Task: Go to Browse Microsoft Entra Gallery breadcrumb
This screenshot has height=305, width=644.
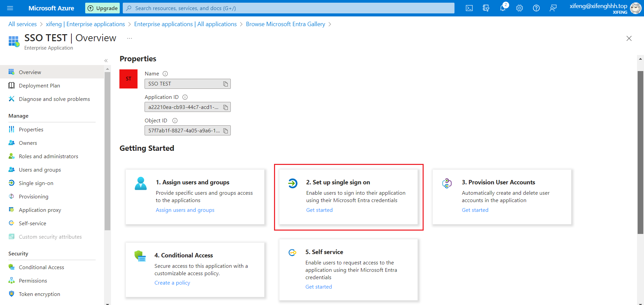Action: click(x=285, y=24)
